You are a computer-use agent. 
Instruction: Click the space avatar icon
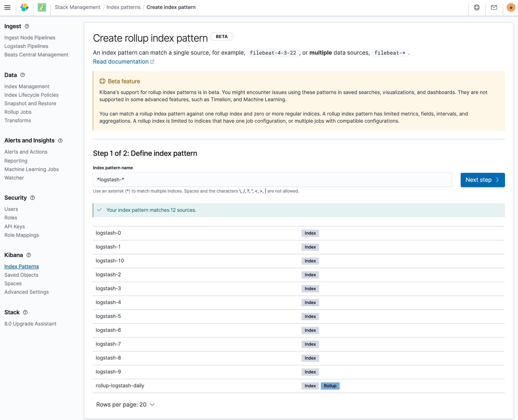[42, 7]
